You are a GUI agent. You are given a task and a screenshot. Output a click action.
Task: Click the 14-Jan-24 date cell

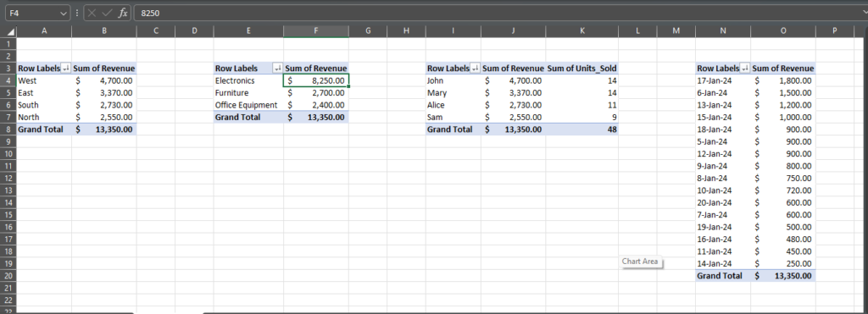(723, 263)
